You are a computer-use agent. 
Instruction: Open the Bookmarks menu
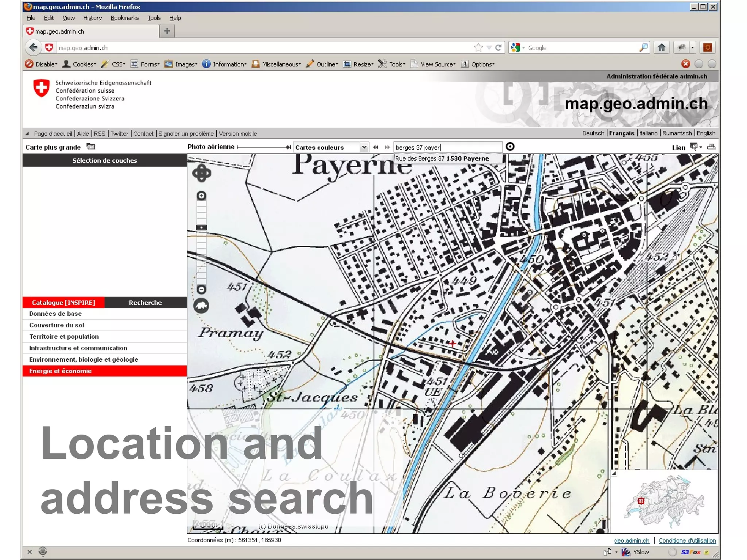[x=125, y=18]
